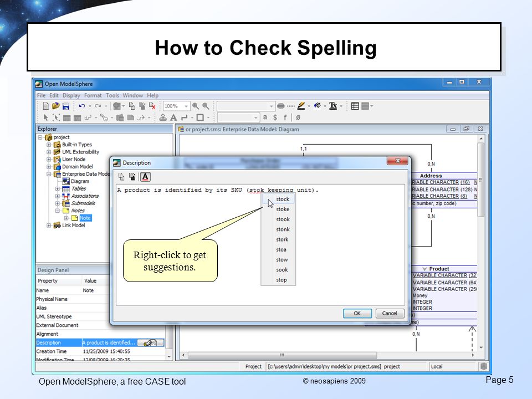Select 'stork' from the suggestions
Screen dimensions: 532x399
pos(279,239)
